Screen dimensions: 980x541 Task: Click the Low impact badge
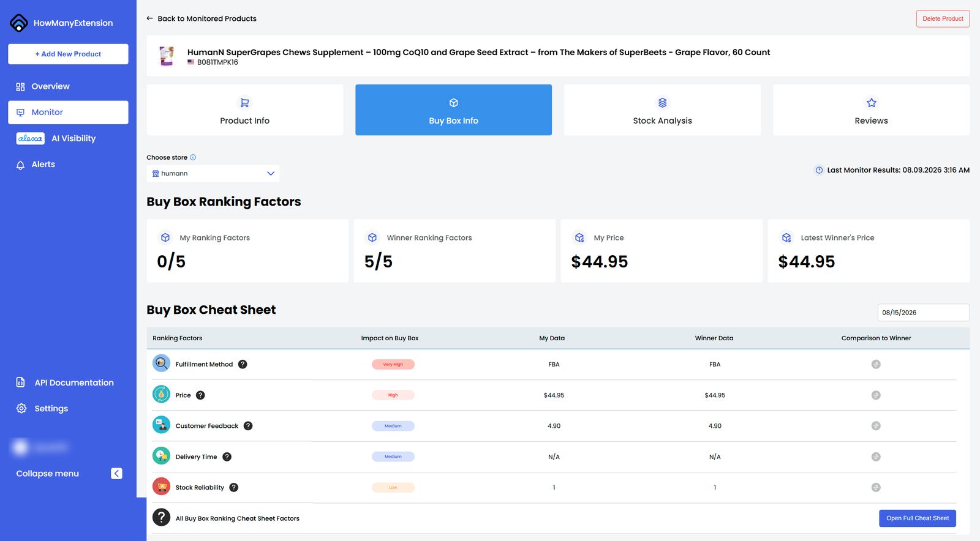coord(393,488)
